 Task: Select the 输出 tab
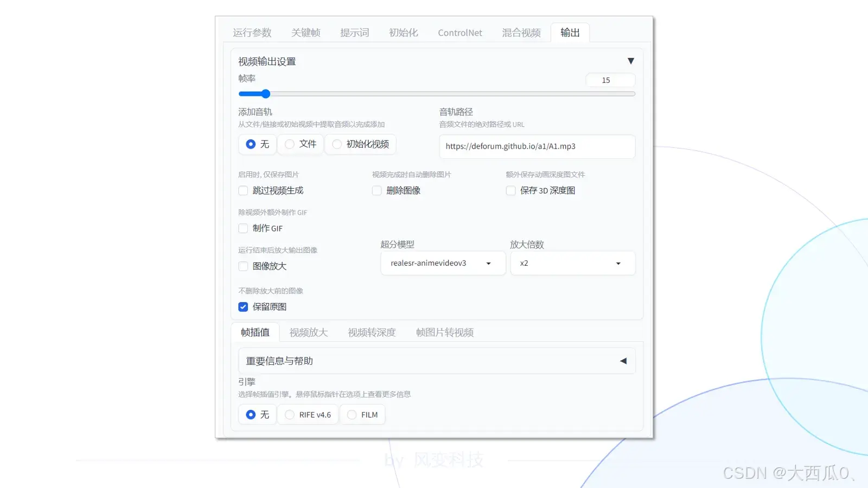coord(570,33)
